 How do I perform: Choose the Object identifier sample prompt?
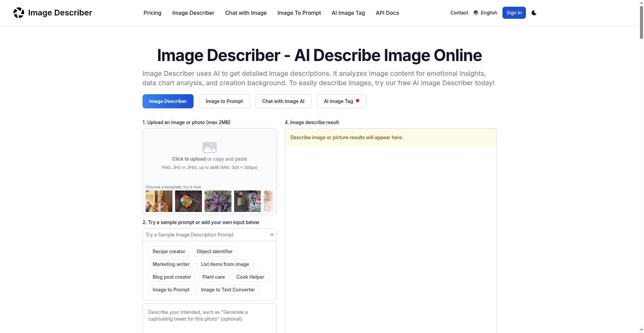point(215,252)
